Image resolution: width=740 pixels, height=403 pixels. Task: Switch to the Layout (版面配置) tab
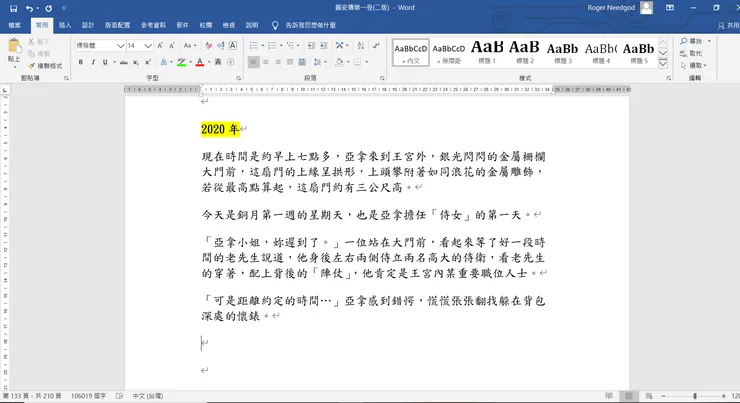click(118, 25)
